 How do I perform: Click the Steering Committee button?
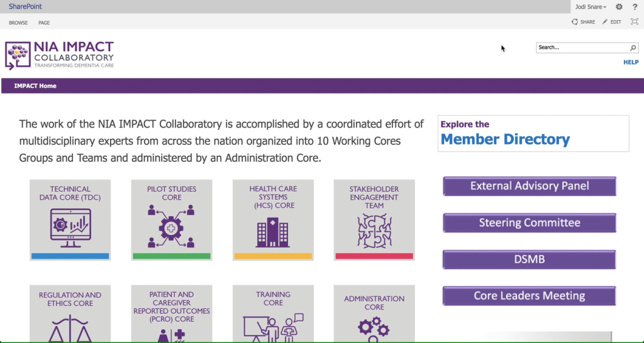[530, 223]
